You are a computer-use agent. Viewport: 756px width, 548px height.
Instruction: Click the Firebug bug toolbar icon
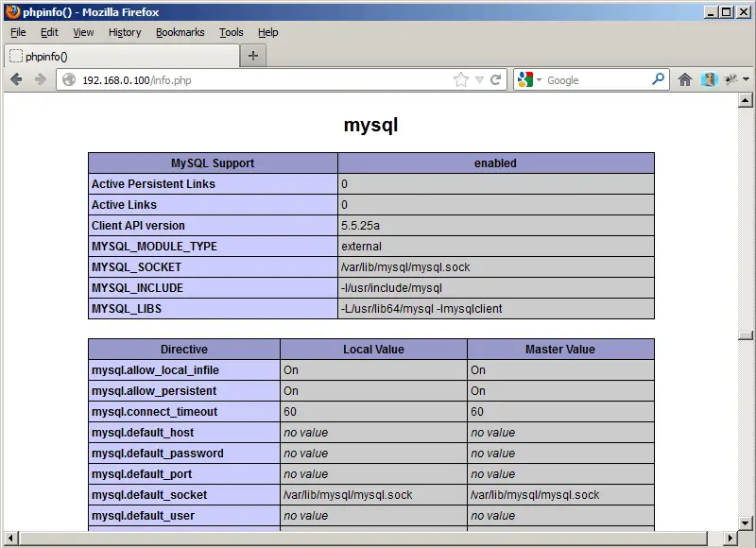point(730,79)
